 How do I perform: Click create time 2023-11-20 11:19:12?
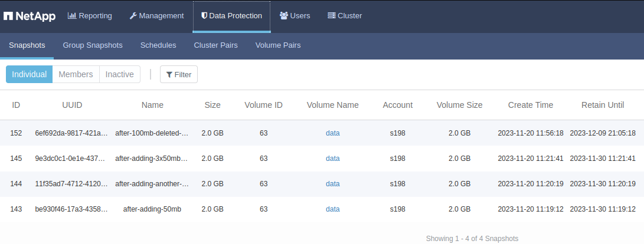531,210
